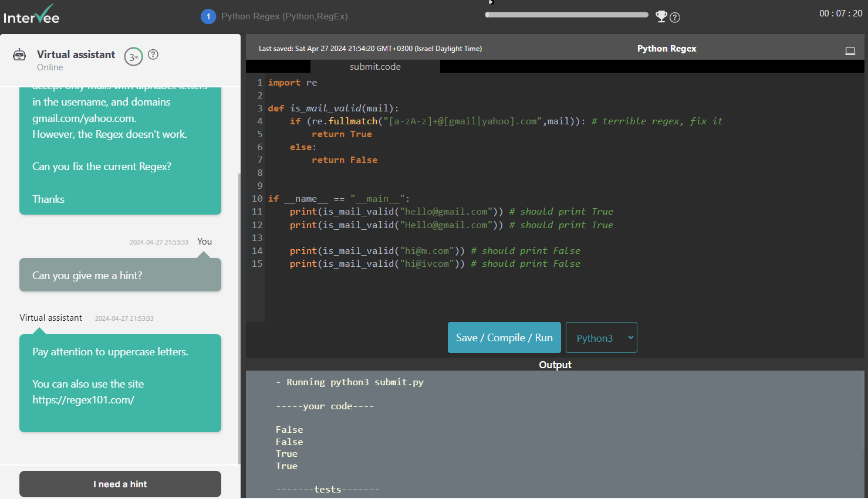Click the trophy icon in the top bar
The height and width of the screenshot is (499, 868).
point(661,17)
